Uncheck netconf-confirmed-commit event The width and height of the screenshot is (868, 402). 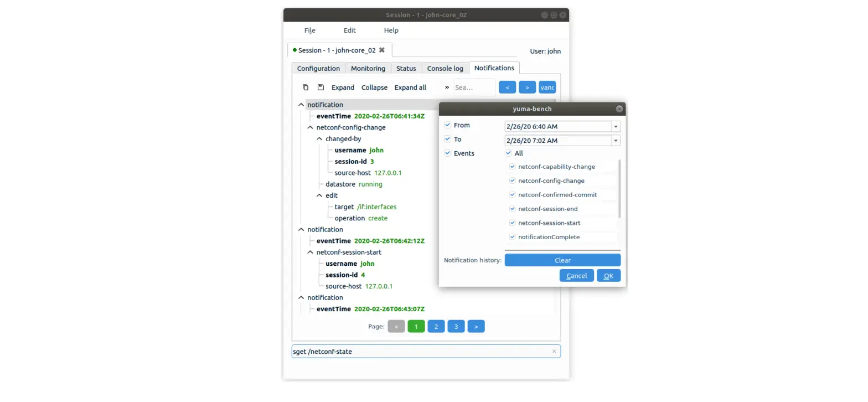513,194
